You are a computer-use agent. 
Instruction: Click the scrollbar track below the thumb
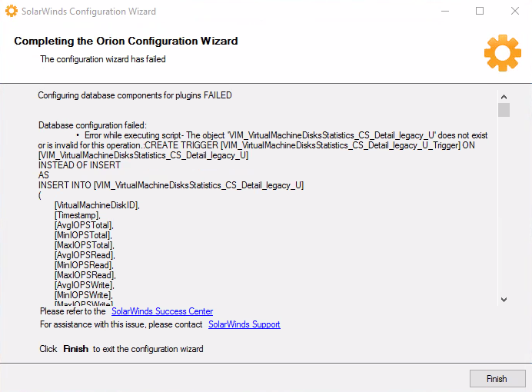504,205
